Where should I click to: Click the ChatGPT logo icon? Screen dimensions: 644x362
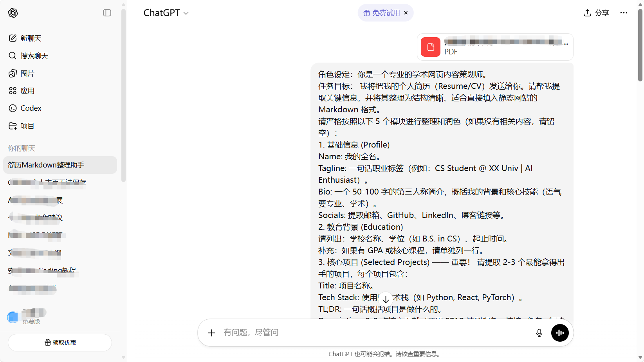pyautogui.click(x=13, y=13)
